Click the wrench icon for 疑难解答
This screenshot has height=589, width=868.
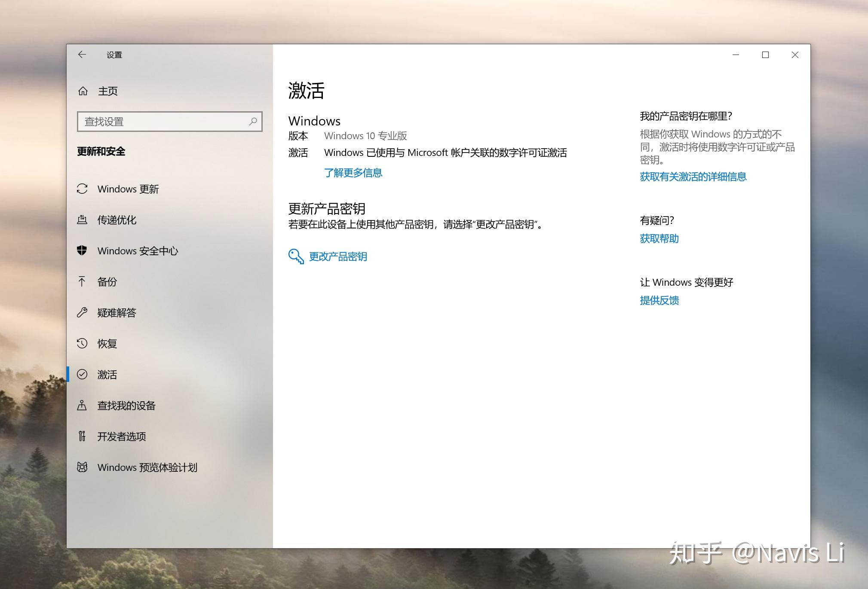click(x=82, y=312)
